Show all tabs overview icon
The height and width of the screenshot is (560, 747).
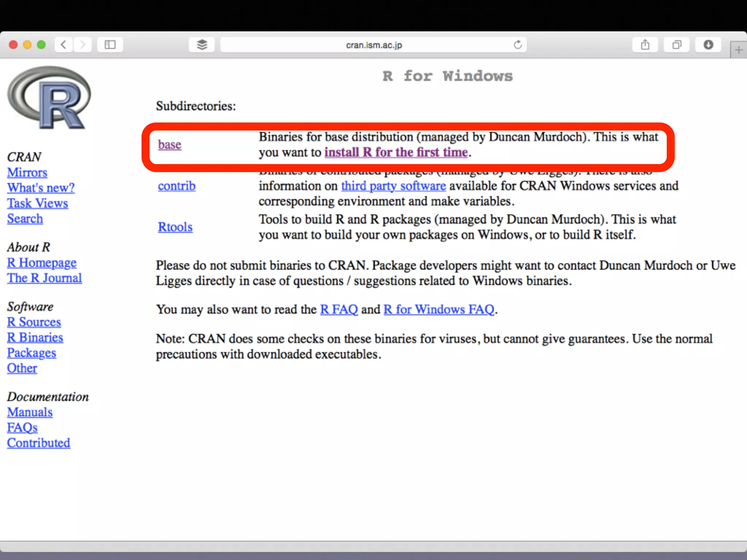coord(677,45)
